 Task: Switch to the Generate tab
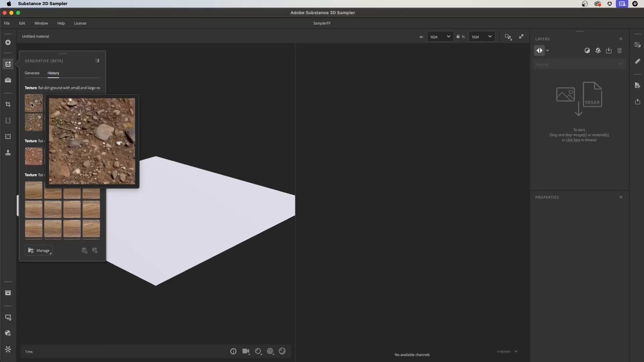[32, 73]
